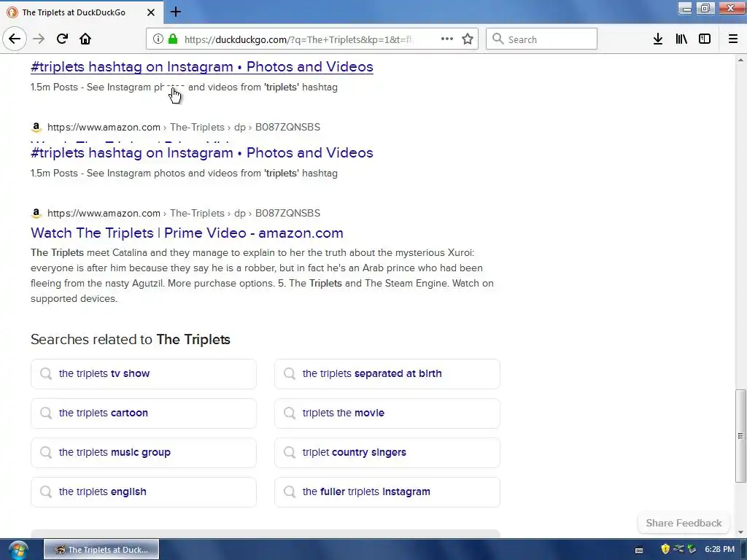
Task: Click the snippet text '1.5m Posts' in second result
Action: [54, 174]
